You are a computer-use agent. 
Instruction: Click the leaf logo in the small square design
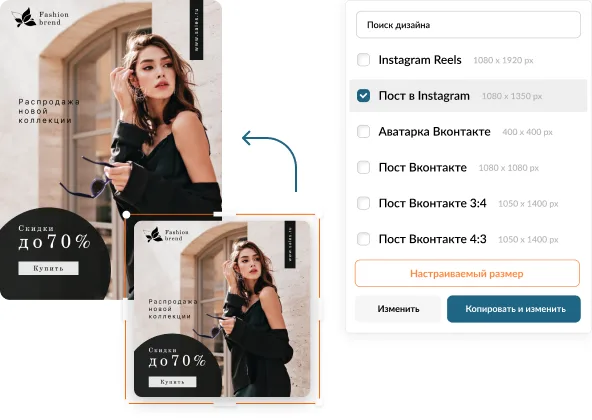pyautogui.click(x=153, y=235)
